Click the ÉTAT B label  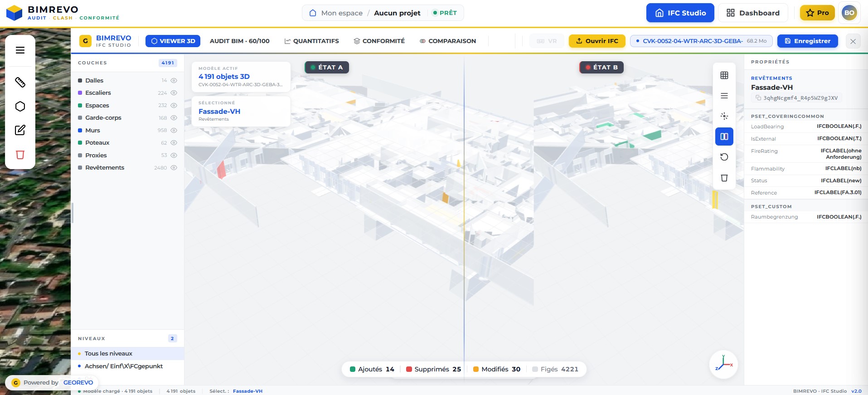coord(601,67)
